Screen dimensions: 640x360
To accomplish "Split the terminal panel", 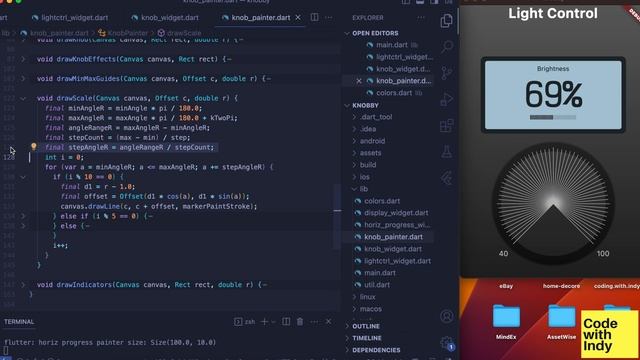I will tap(286, 322).
